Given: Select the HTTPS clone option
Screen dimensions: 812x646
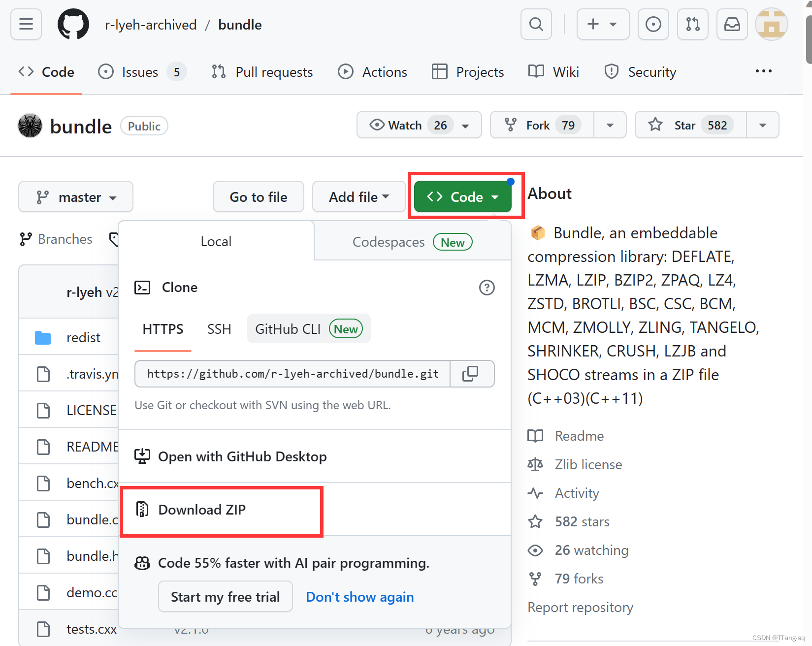Looking at the screenshot, I should [163, 329].
